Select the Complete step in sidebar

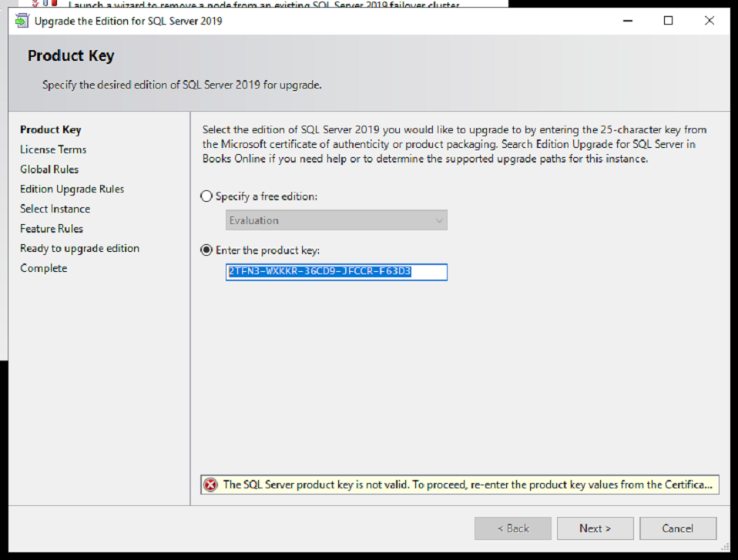43,268
